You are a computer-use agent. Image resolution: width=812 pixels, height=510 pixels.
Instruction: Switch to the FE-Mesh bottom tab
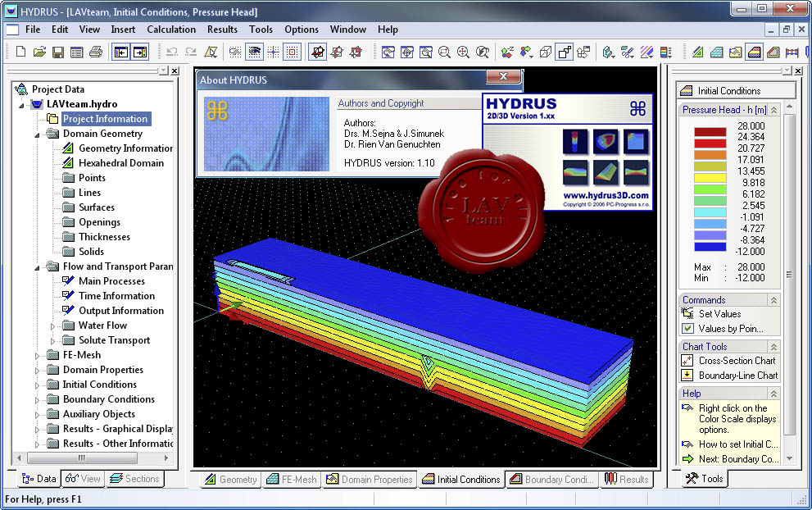pyautogui.click(x=292, y=480)
